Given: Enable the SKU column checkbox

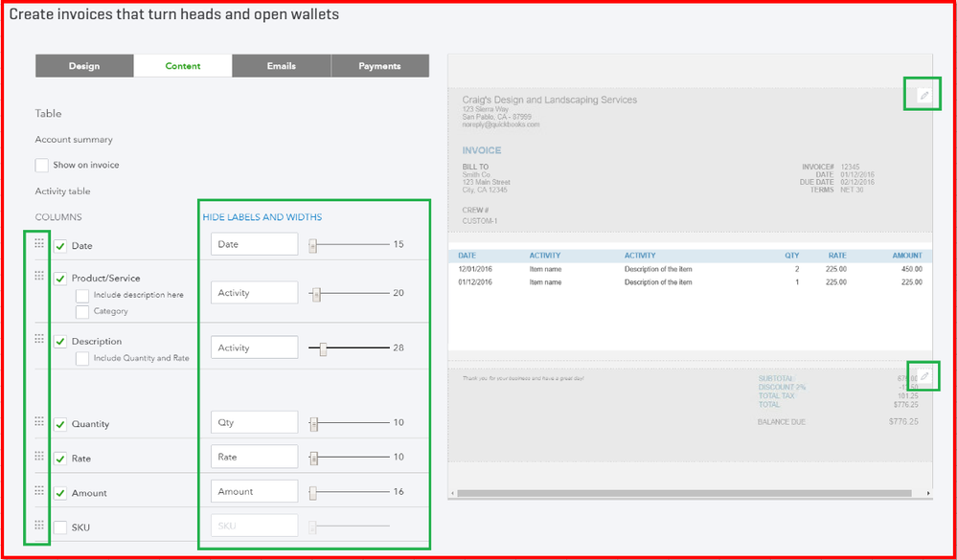Looking at the screenshot, I should click(x=59, y=527).
